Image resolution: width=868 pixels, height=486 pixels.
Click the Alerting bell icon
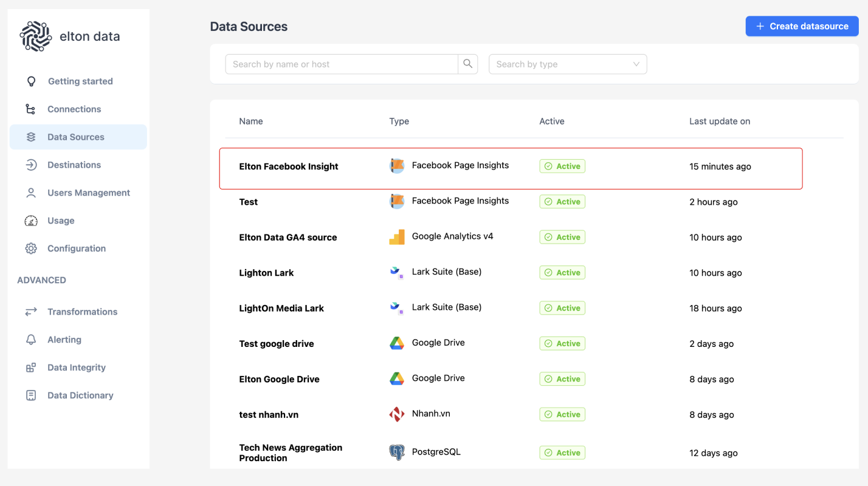click(x=30, y=340)
